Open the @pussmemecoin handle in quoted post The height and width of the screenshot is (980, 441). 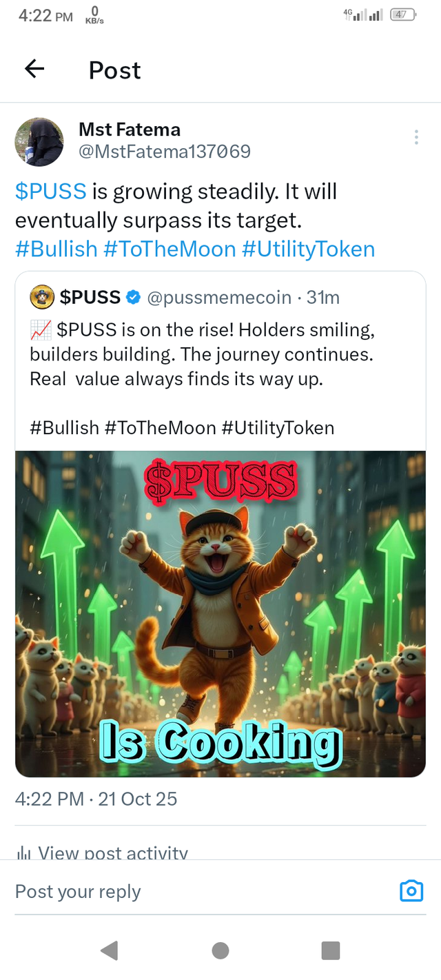point(219,298)
